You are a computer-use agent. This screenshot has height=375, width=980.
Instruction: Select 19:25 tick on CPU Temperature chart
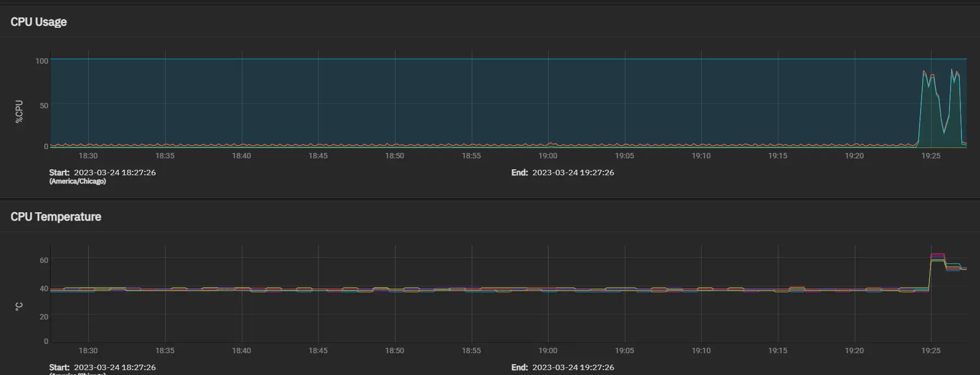point(931,351)
